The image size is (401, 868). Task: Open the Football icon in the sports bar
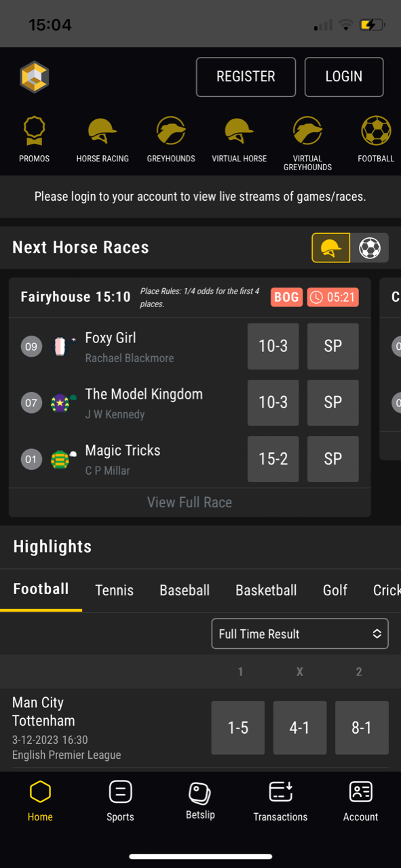point(376,130)
